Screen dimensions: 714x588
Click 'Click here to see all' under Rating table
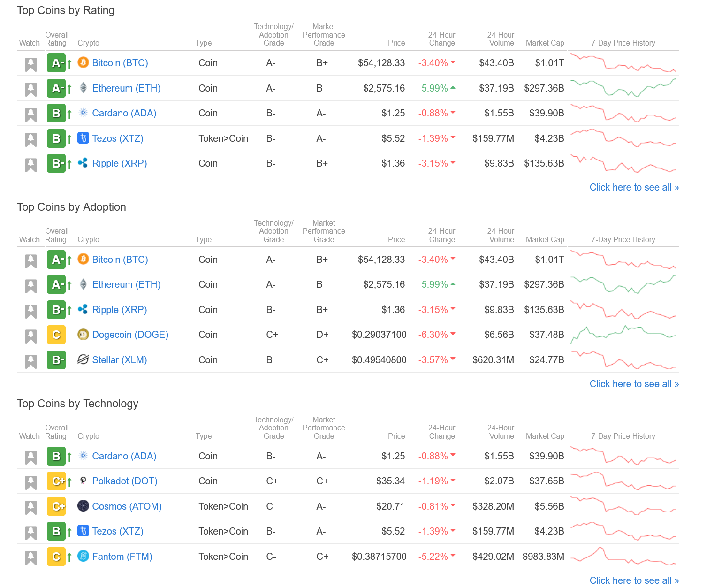pos(634,187)
